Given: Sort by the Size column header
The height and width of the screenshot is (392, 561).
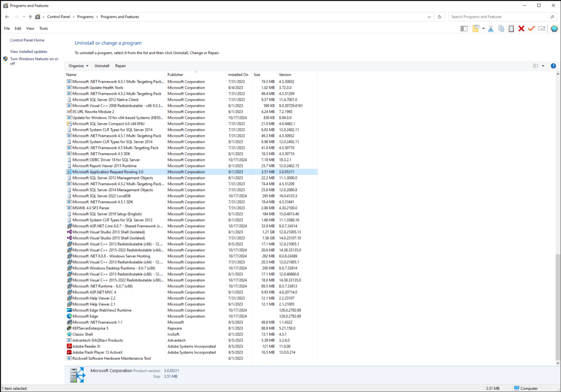Looking at the screenshot, I should click(x=264, y=75).
